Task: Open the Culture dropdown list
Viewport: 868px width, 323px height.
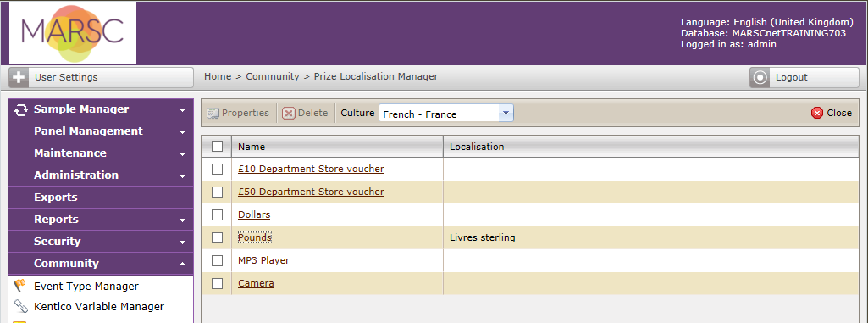Action: [505, 114]
